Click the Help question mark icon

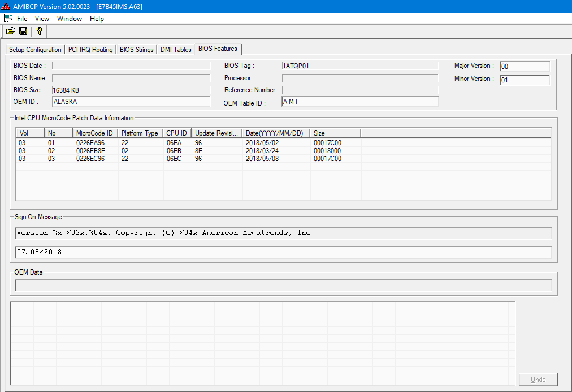pyautogui.click(x=39, y=31)
